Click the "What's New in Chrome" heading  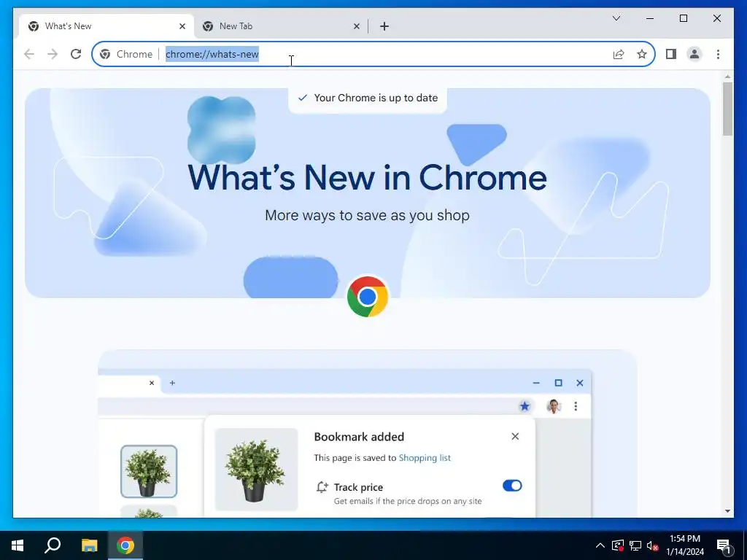[x=368, y=177]
